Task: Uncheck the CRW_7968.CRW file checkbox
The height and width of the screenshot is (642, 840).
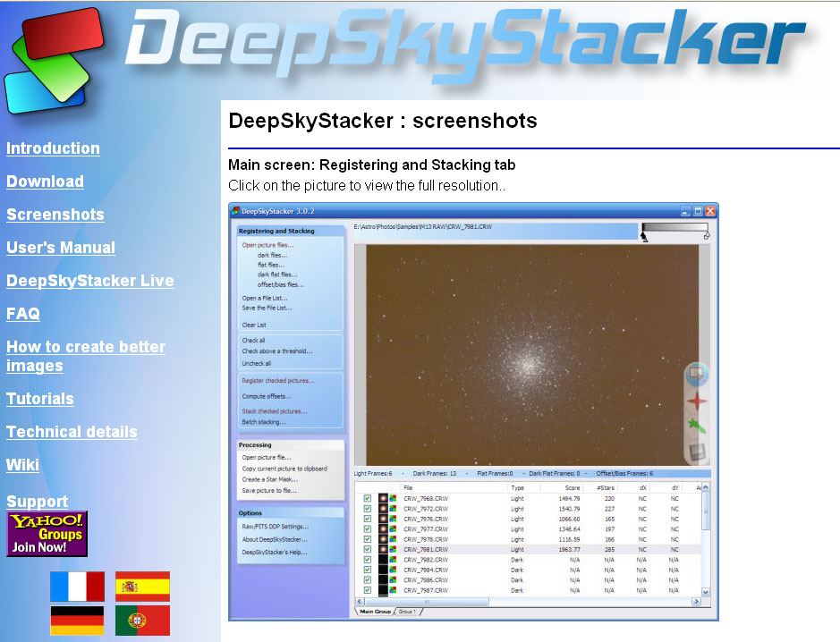Action: (x=368, y=498)
